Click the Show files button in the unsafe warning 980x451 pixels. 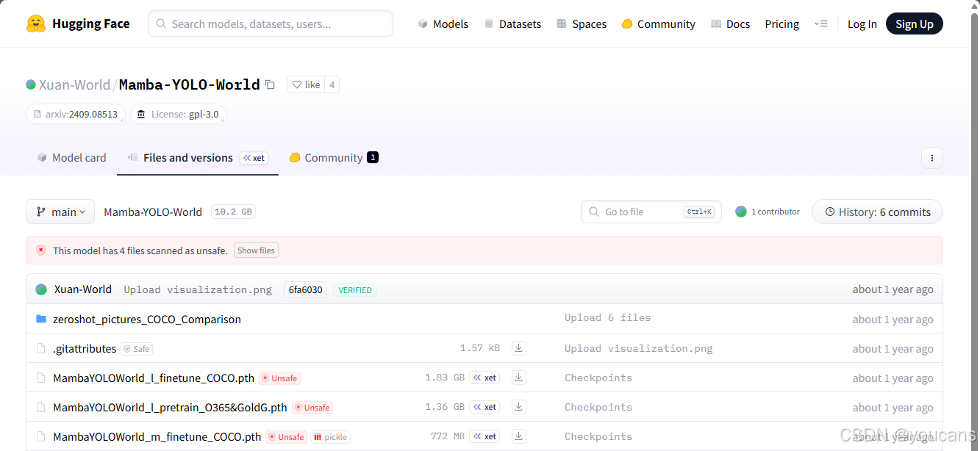point(256,250)
